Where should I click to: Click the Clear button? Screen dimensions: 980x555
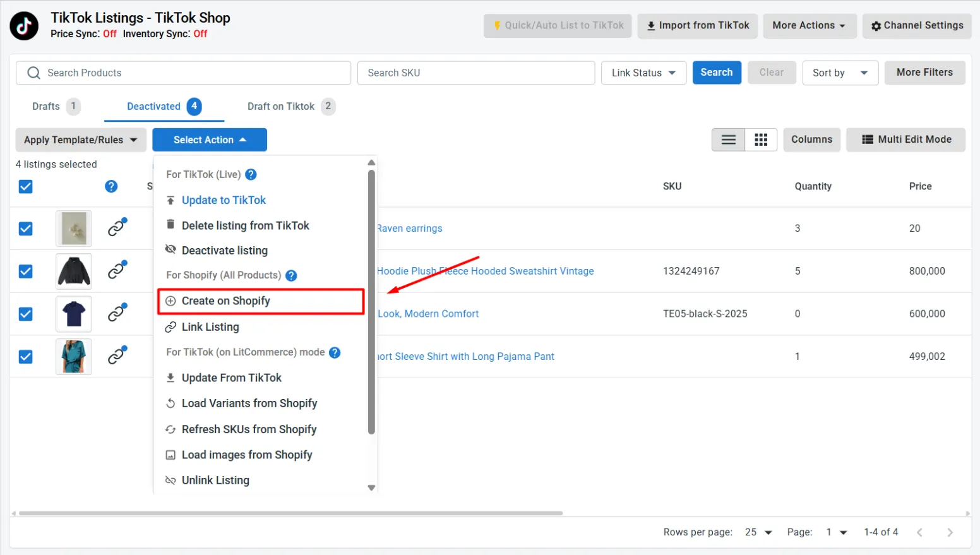(772, 73)
